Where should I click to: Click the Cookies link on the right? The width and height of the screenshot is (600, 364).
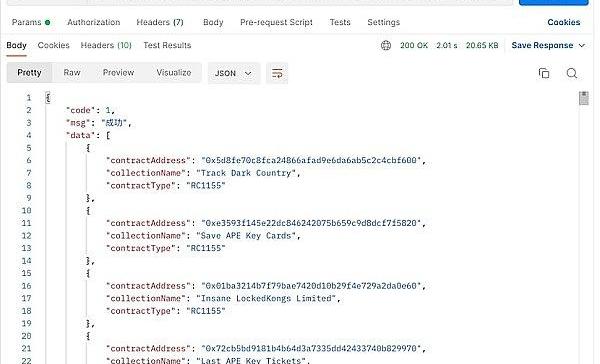(564, 22)
